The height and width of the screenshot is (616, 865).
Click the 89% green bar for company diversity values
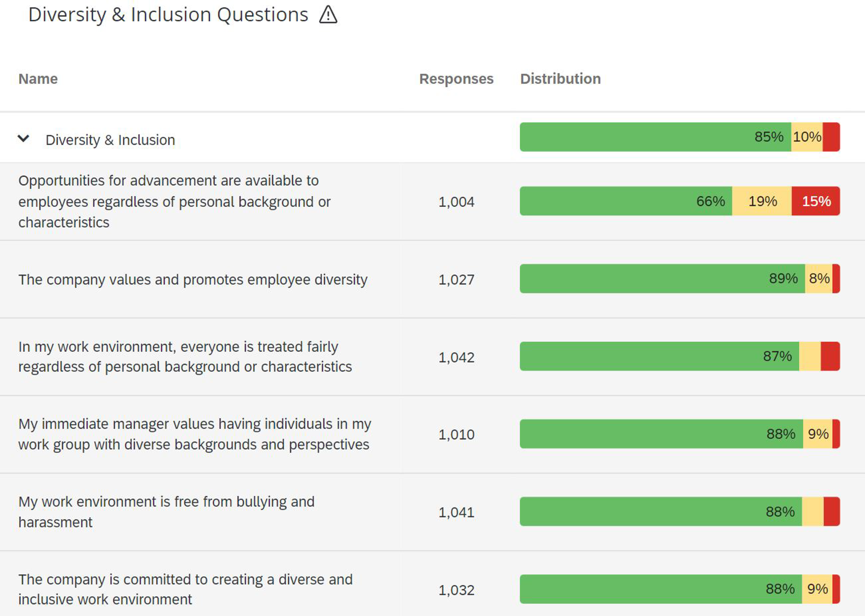click(645, 280)
